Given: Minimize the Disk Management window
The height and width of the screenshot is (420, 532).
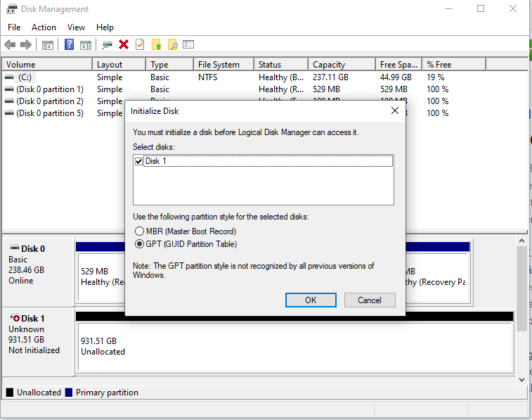Looking at the screenshot, I should (x=449, y=9).
